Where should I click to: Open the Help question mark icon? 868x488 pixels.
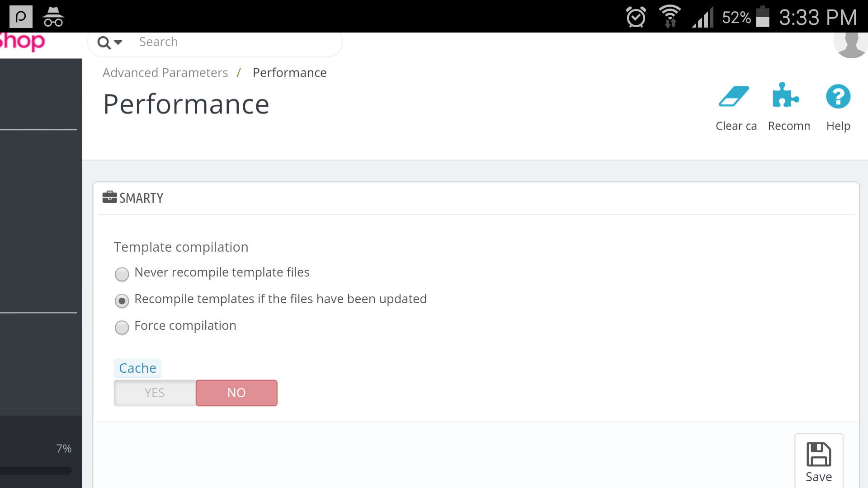[838, 97]
